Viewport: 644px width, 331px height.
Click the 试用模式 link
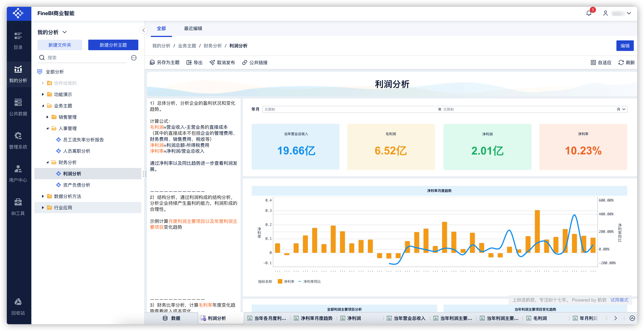[x=619, y=300]
